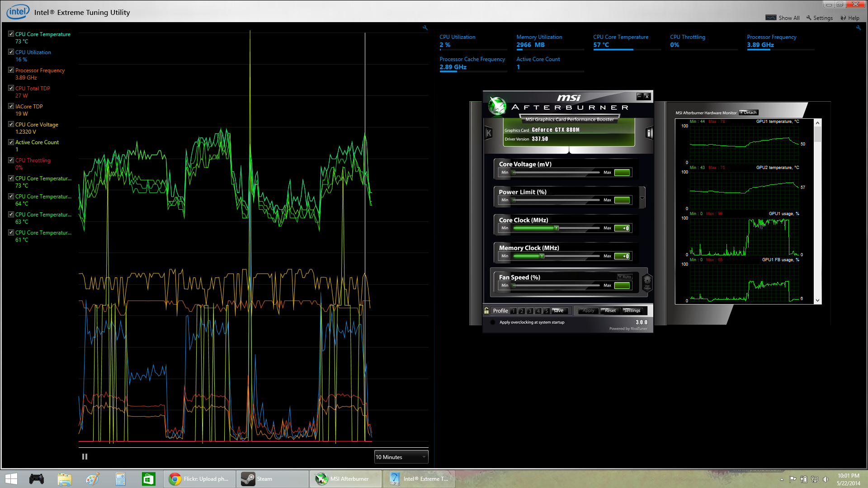This screenshot has height=488, width=868.
Task: Expand the arrow next to Power Limit
Action: click(x=642, y=198)
